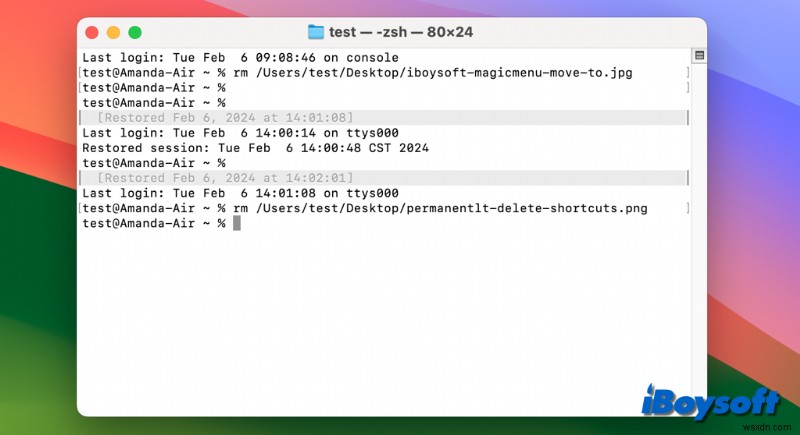Click the window title 'test — -zsh — 80×24'
Viewport: 800px width, 435px height.
tap(401, 32)
